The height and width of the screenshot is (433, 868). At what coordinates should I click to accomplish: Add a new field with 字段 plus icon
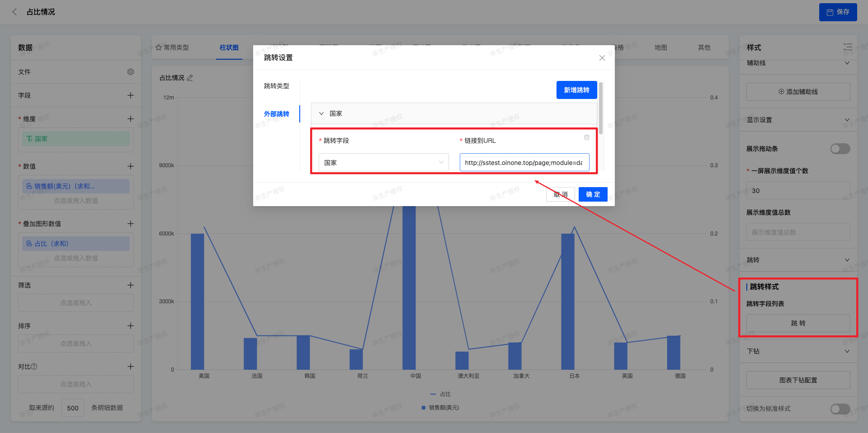pos(131,95)
